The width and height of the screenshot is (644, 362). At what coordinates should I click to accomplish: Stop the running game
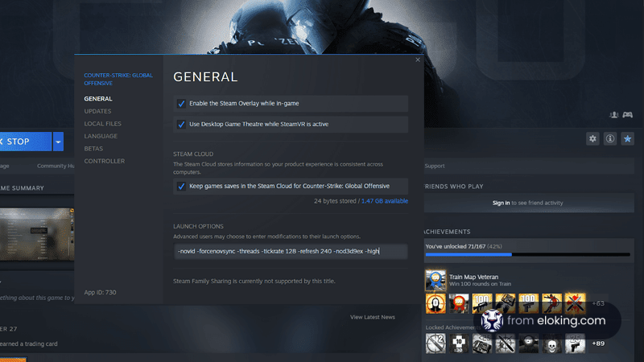point(26,142)
